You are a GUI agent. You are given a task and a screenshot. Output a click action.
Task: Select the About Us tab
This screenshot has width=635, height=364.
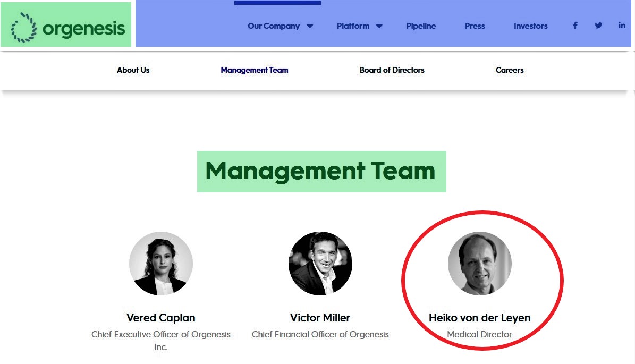point(133,70)
